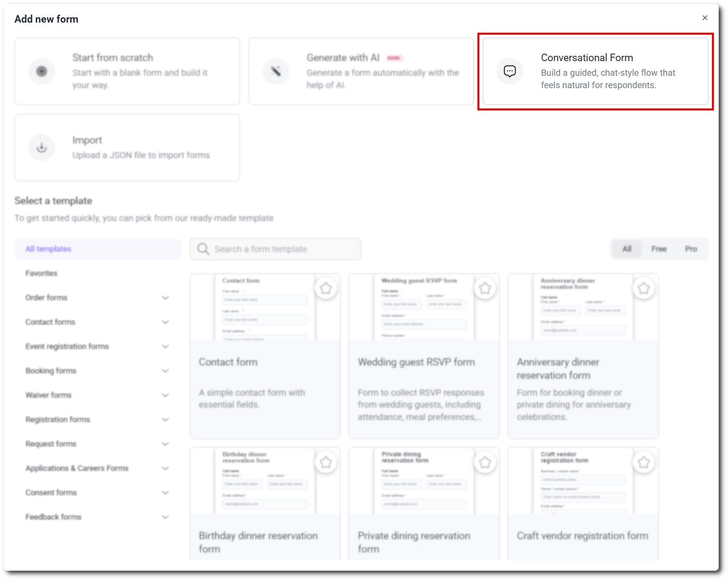Expand the Consent forms category
Viewport: 728px width, 580px height.
[x=165, y=493]
